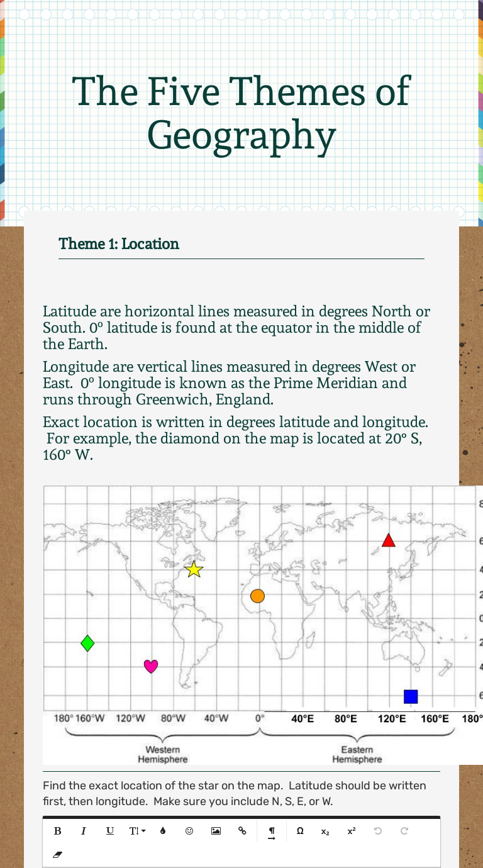
Task: Click the paragraph text direction icon
Action: [272, 832]
